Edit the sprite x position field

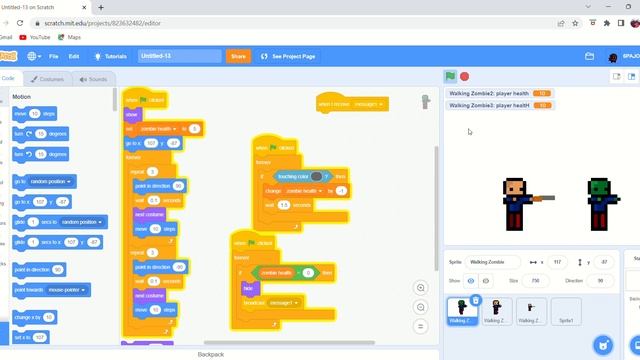coord(558,262)
